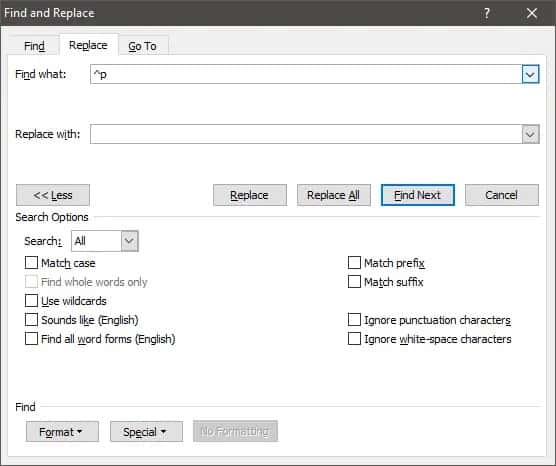556x466 pixels.
Task: Expand the Replace with history dropdown
Action: pos(530,134)
